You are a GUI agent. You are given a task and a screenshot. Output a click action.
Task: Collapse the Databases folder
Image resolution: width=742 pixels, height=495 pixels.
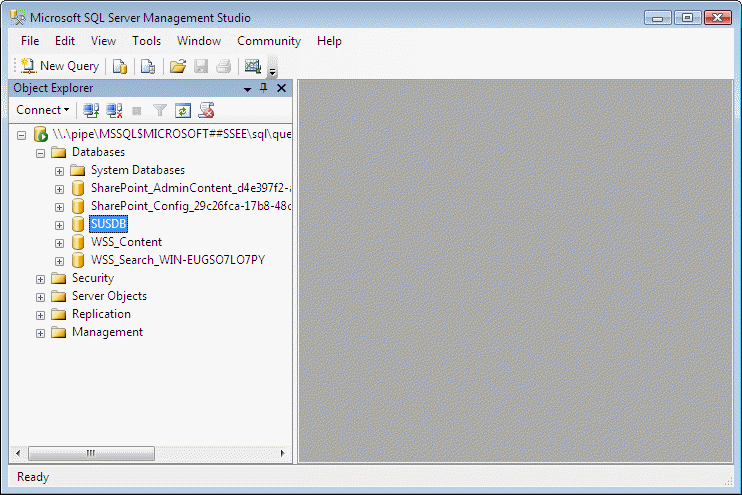coord(40,153)
